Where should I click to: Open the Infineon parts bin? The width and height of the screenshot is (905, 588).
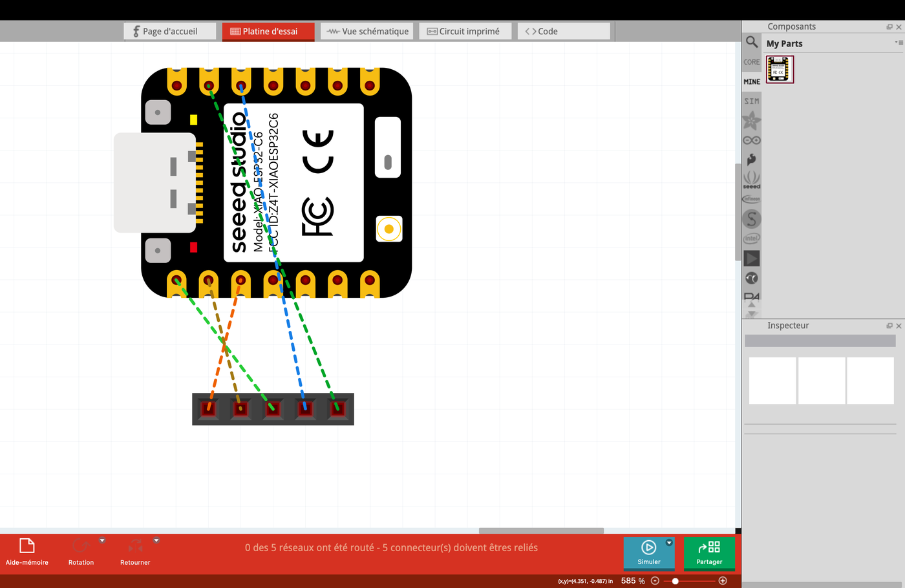tap(752, 199)
